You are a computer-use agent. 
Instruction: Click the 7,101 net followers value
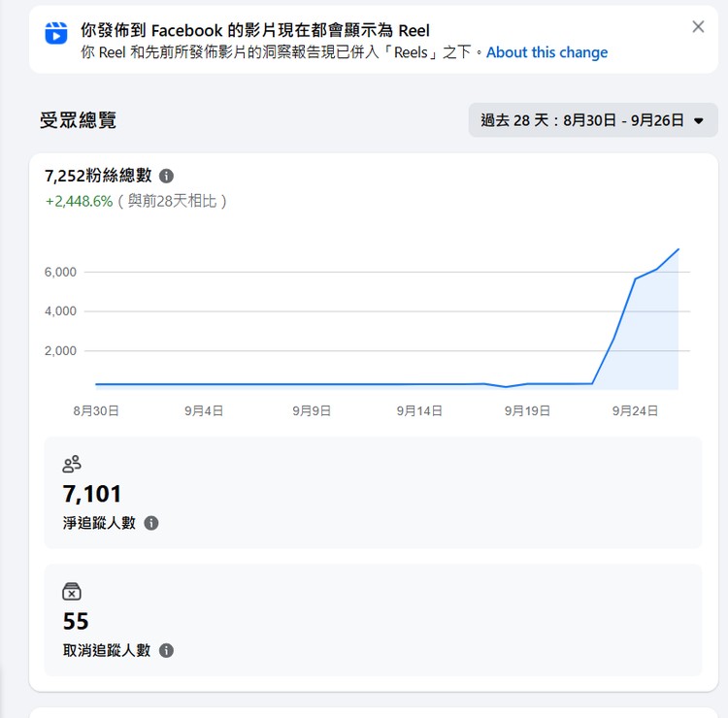92,494
